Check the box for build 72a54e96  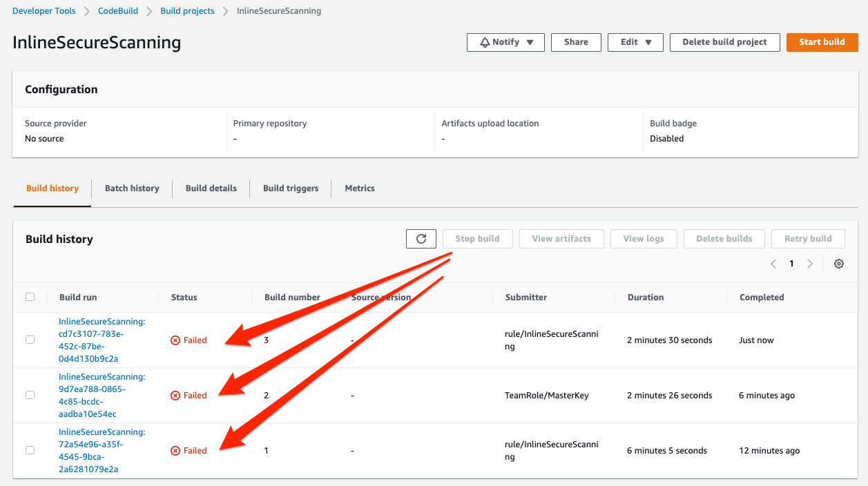point(30,450)
